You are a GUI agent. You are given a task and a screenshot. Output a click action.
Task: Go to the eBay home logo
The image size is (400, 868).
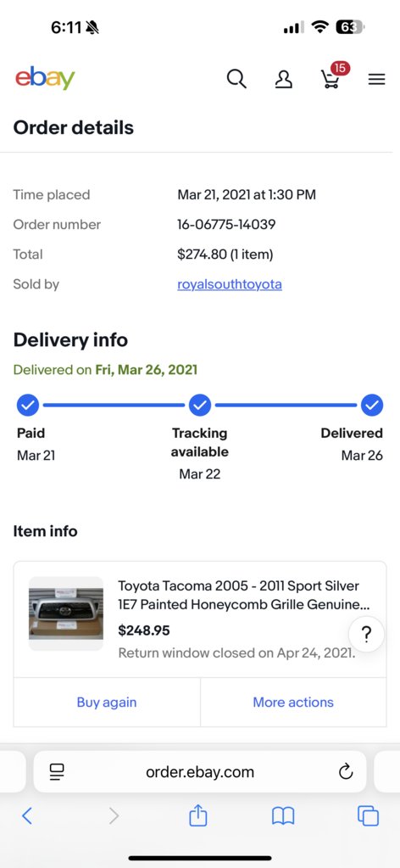[45, 78]
